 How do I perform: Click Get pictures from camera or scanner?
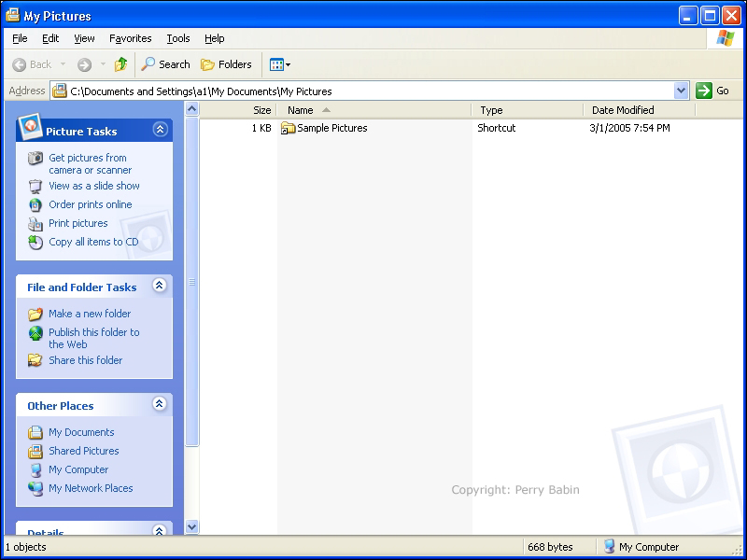coord(90,164)
